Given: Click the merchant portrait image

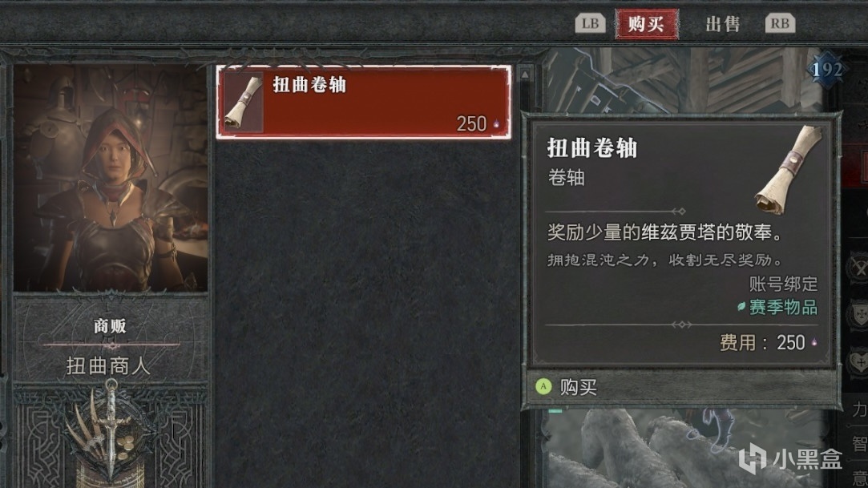Looking at the screenshot, I should coord(111,178).
